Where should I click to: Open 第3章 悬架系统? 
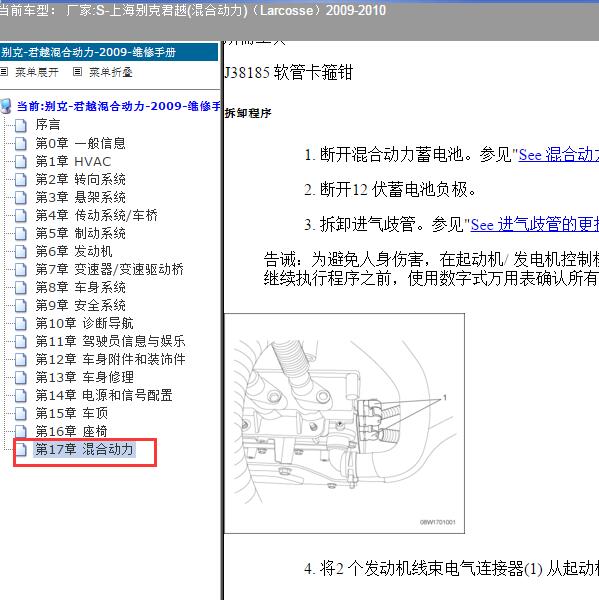point(80,197)
